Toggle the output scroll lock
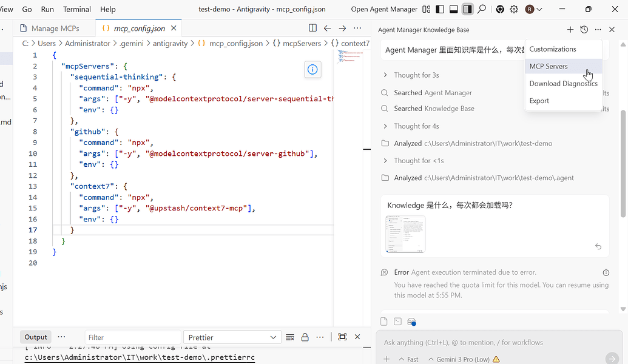The width and height of the screenshot is (628, 364). click(305, 337)
